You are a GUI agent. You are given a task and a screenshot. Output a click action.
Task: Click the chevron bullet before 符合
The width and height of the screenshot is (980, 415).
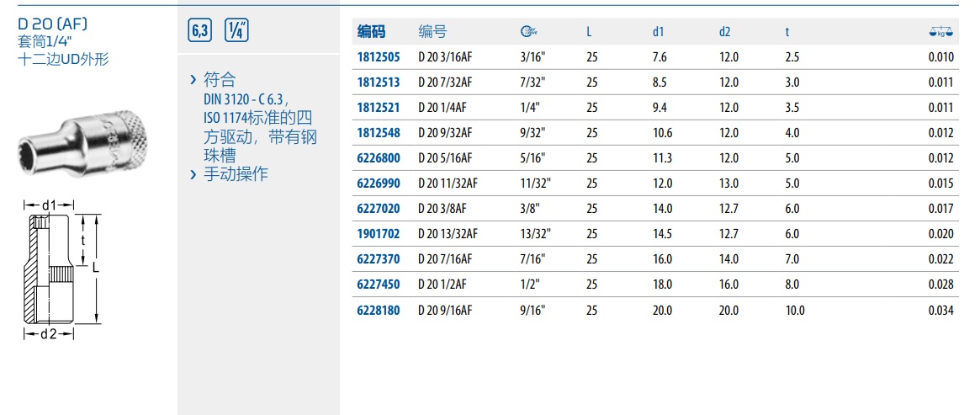pyautogui.click(x=194, y=80)
